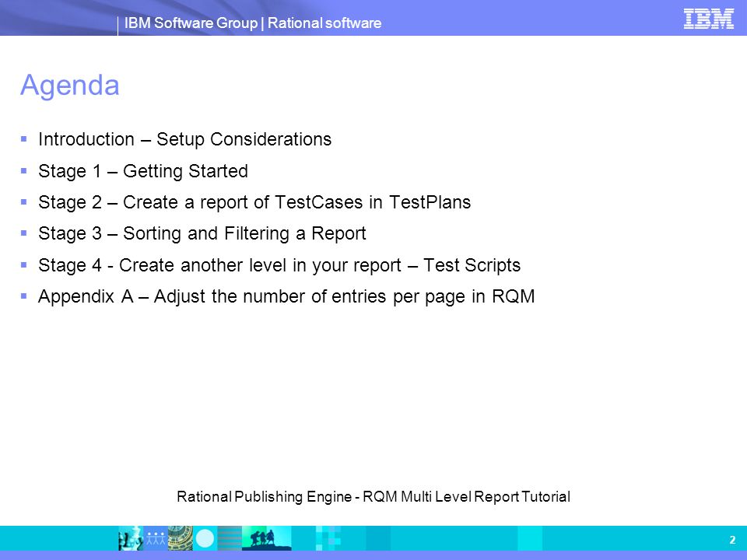Screen dimensions: 747x560
Task: Click the Agenda slide title
Action: click(x=69, y=86)
